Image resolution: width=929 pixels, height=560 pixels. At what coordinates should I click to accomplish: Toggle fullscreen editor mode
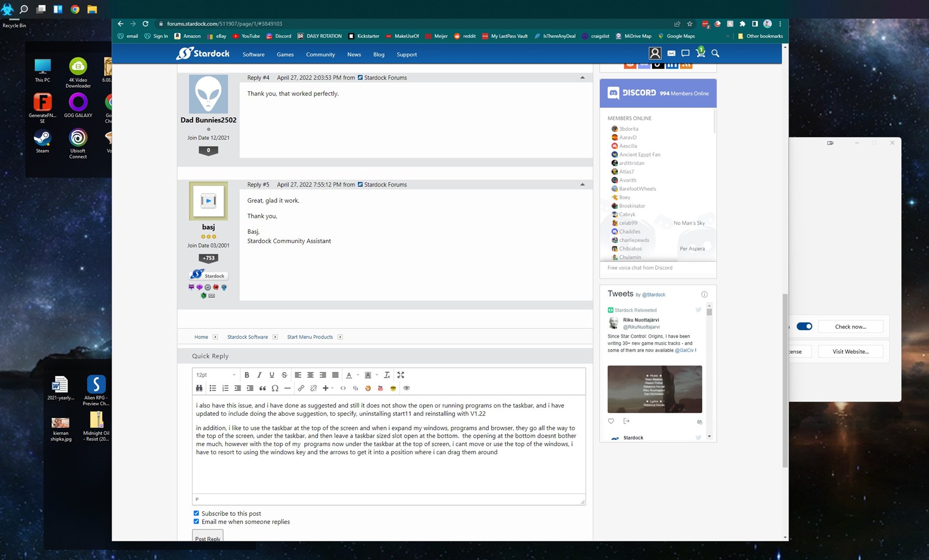click(400, 375)
